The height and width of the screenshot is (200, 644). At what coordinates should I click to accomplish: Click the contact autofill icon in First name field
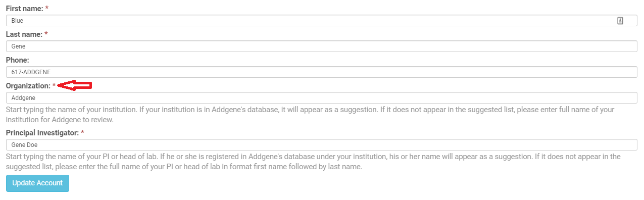tap(620, 21)
